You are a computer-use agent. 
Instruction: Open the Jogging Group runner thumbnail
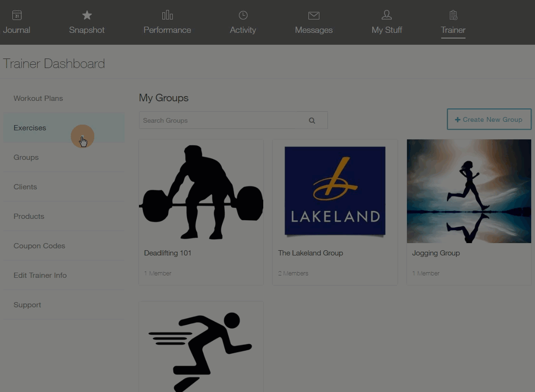coord(469,191)
